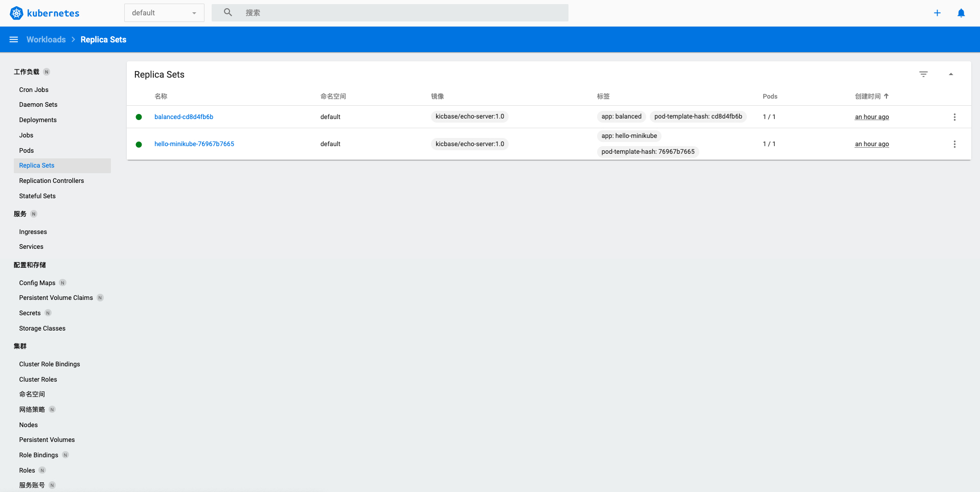Image resolution: width=980 pixels, height=492 pixels.
Task: Collapse the Replica Sets card
Action: click(x=951, y=74)
